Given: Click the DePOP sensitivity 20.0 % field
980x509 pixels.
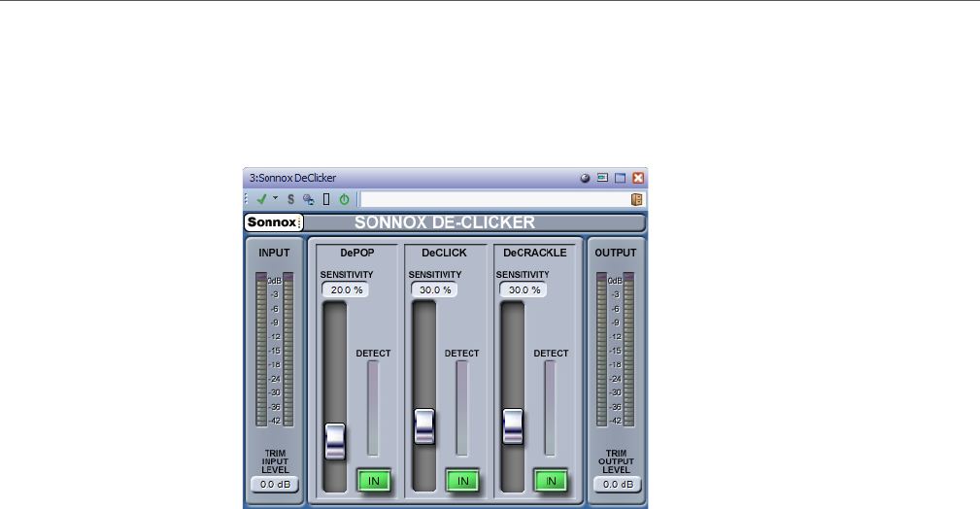Looking at the screenshot, I should point(346,290).
